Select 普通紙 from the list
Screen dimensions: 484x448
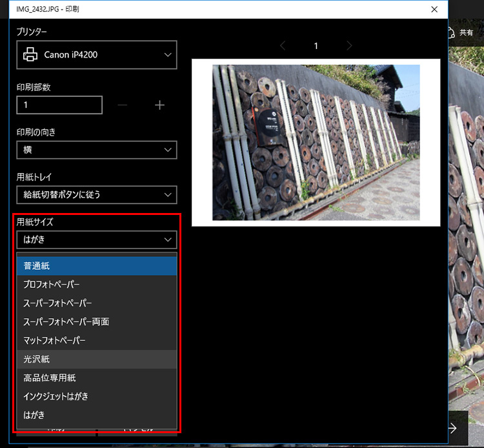97,266
